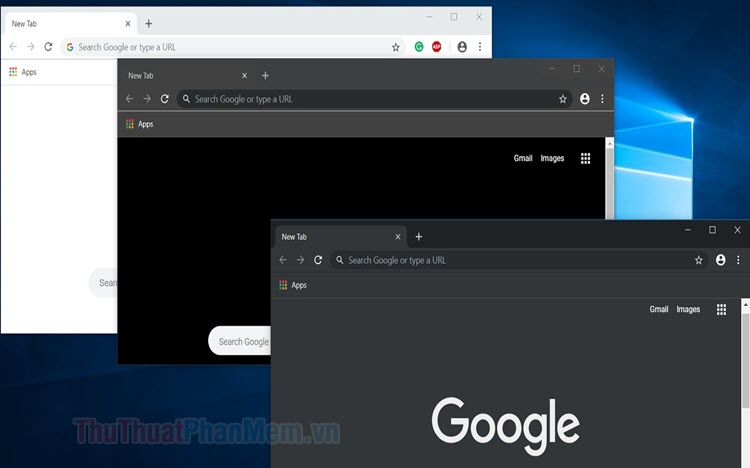Add a new tab in the light window

click(149, 23)
